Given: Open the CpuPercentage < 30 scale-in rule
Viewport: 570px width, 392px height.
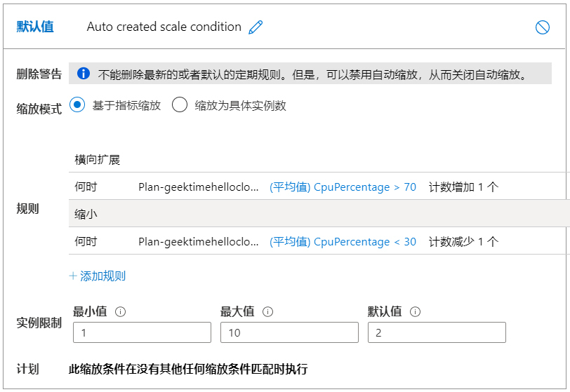Looking at the screenshot, I should pos(343,241).
